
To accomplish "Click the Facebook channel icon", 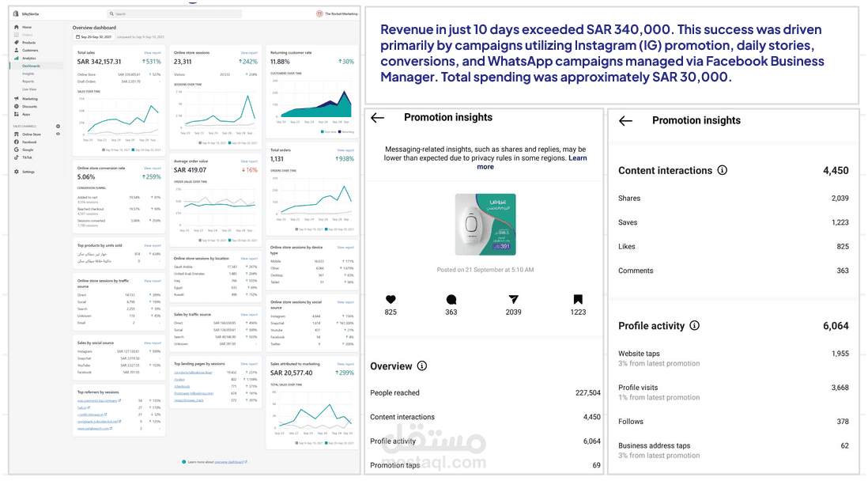I will pyautogui.click(x=17, y=142).
